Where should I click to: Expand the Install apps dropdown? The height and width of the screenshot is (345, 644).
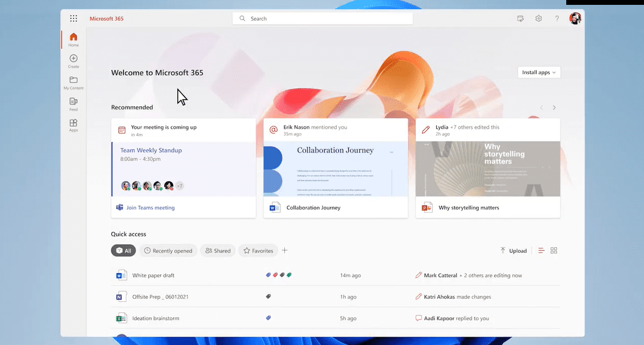tap(539, 72)
